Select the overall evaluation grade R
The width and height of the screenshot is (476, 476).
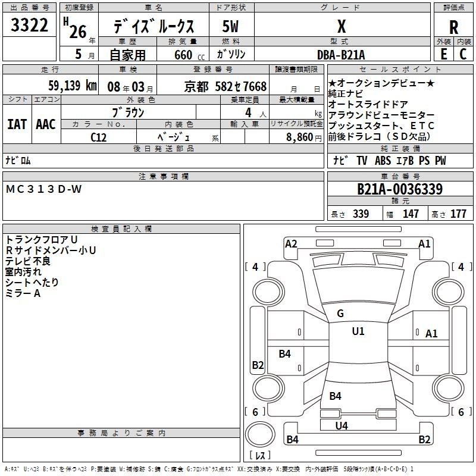[454, 26]
